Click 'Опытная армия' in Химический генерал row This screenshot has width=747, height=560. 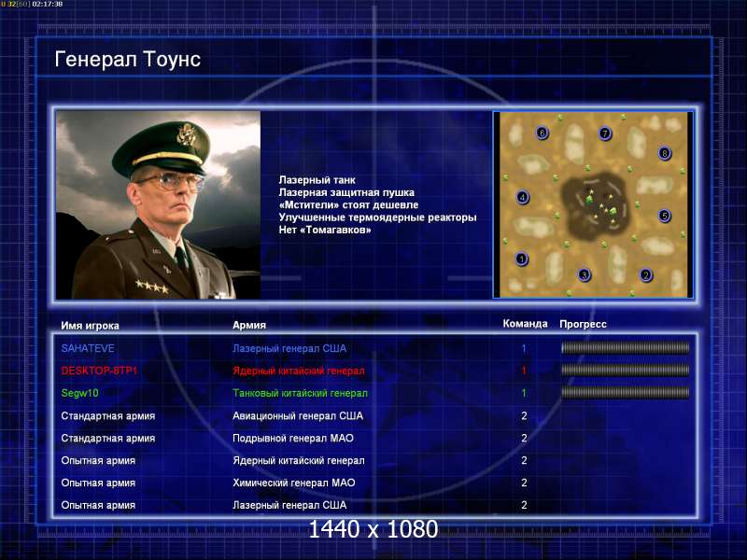coord(98,483)
